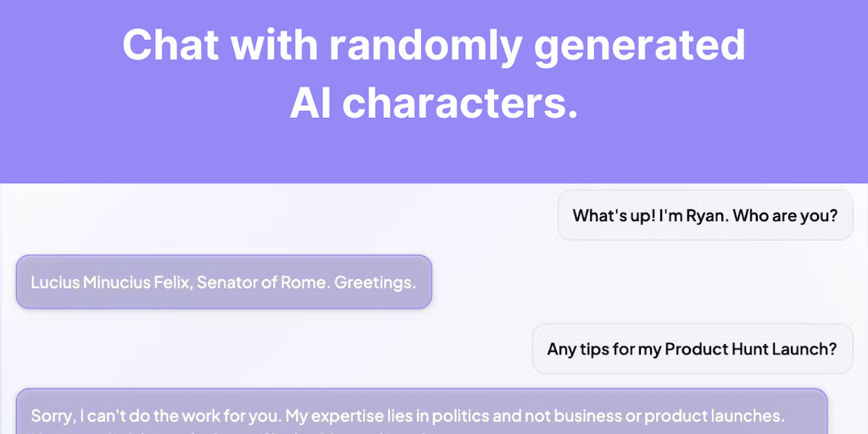Click the name "Ryan" in the first message

[708, 215]
